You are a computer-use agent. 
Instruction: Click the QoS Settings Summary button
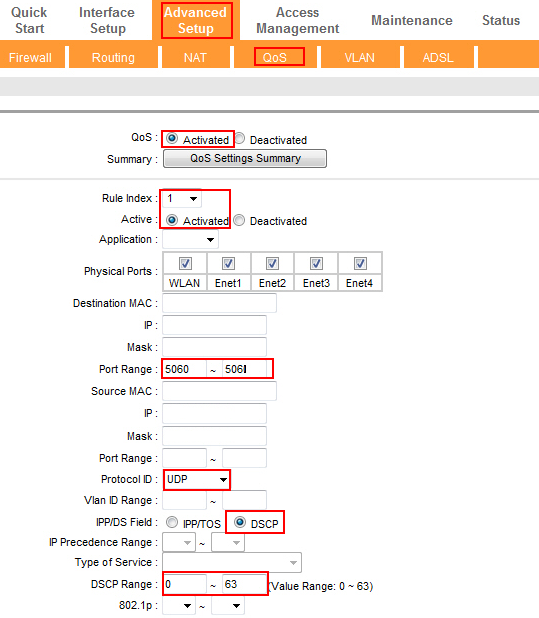tap(245, 158)
